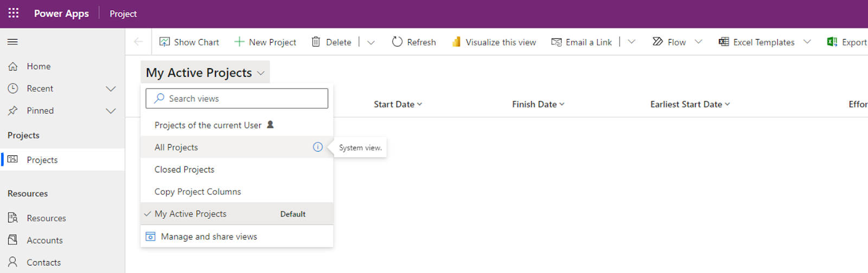868x273 pixels.
Task: Click the Contacts person icon
Action: coord(13,262)
